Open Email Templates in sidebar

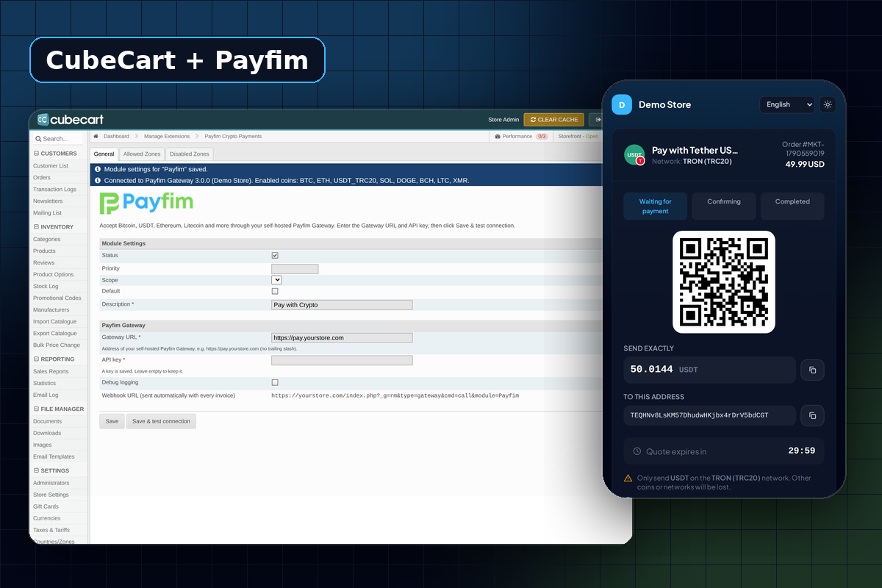(x=54, y=457)
